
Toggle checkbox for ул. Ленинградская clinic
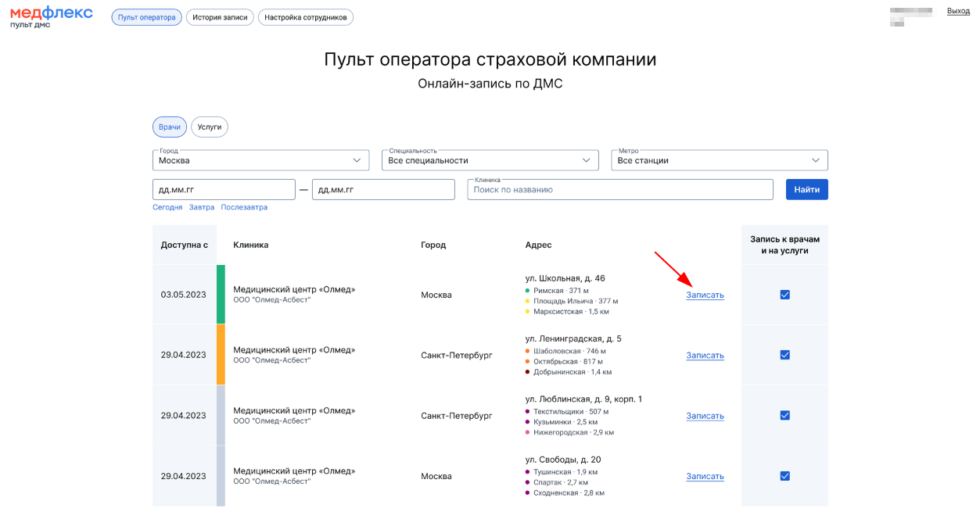point(785,355)
